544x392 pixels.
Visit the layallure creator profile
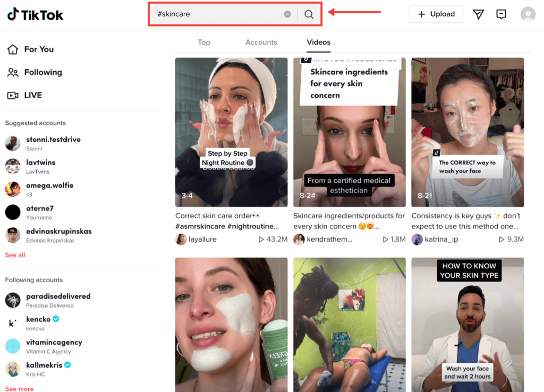click(202, 240)
